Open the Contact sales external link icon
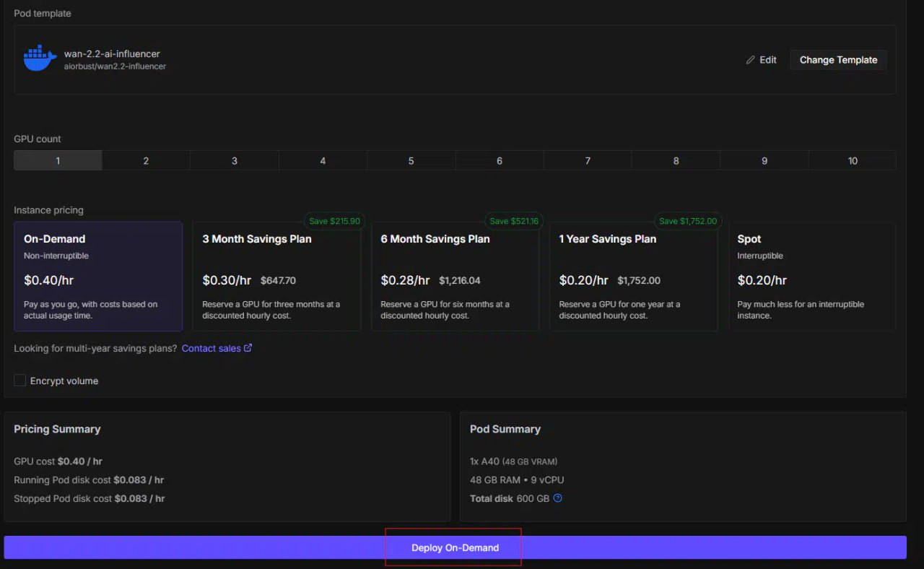The image size is (924, 569). click(x=248, y=348)
